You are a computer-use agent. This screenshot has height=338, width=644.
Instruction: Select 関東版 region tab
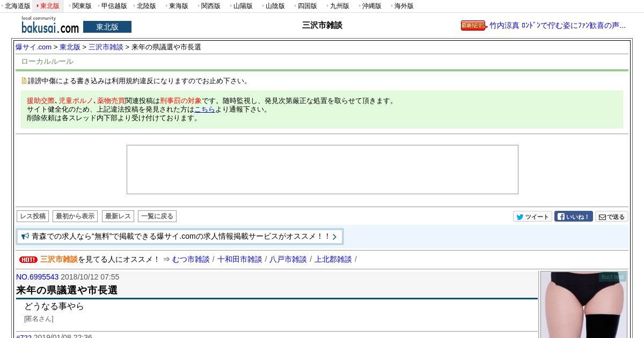point(80,6)
